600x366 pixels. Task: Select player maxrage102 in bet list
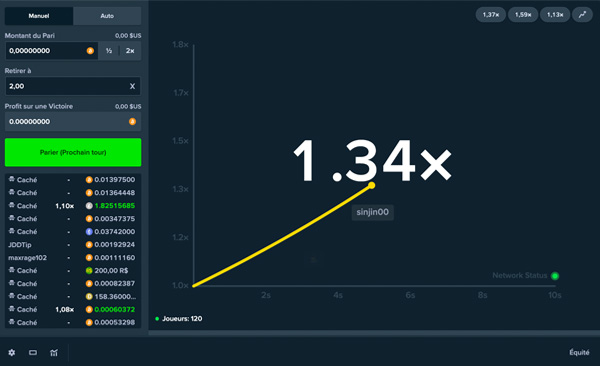click(x=28, y=258)
